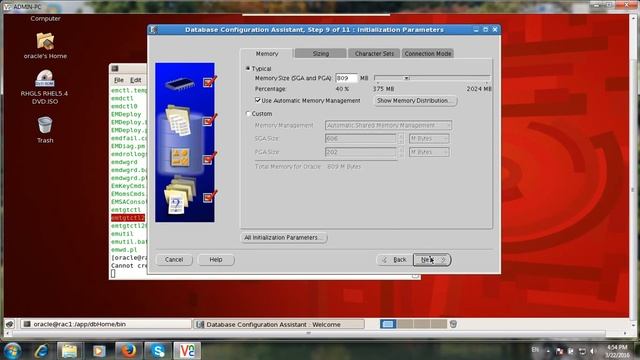Open the RHEL5.4 DVD ISO desktop icon
The width and height of the screenshot is (640, 360).
tap(44, 78)
